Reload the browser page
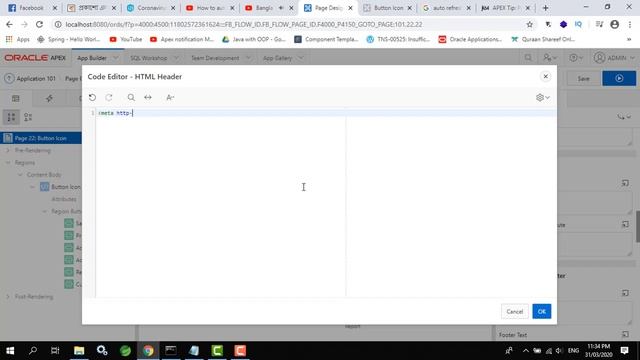The height and width of the screenshot is (360, 640). pos(39,24)
